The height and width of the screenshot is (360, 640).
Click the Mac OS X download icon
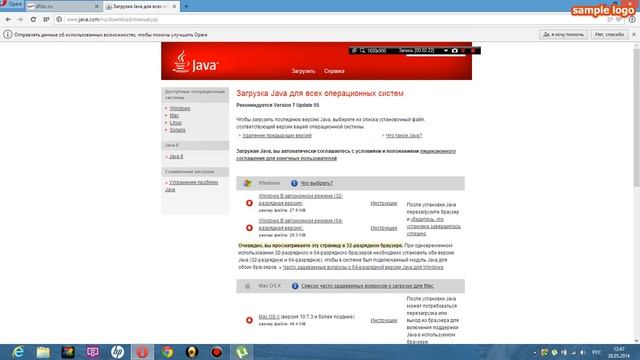coord(249,320)
